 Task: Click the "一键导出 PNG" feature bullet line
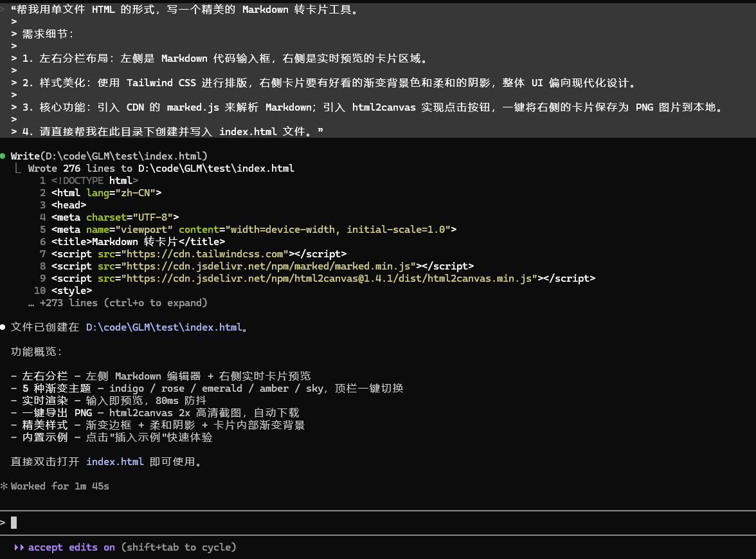tap(155, 413)
